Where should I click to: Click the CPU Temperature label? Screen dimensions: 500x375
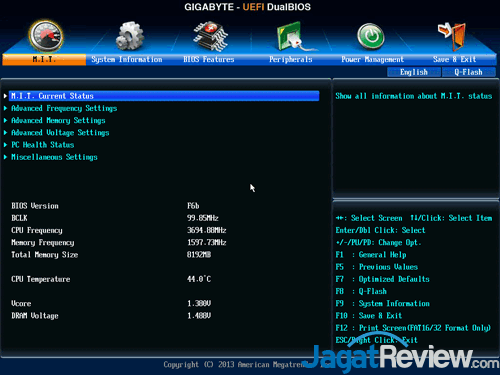(x=41, y=279)
